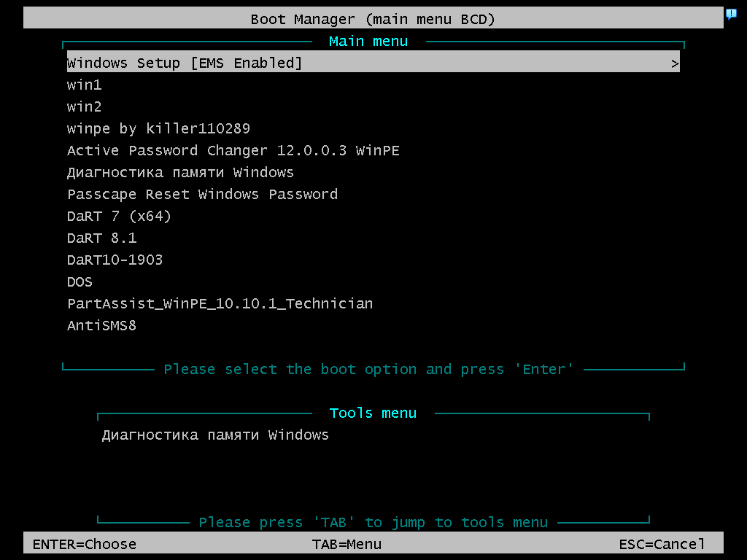The width and height of the screenshot is (747, 560).
Task: Choose the DaRT 8.1 entry
Action: tap(102, 238)
